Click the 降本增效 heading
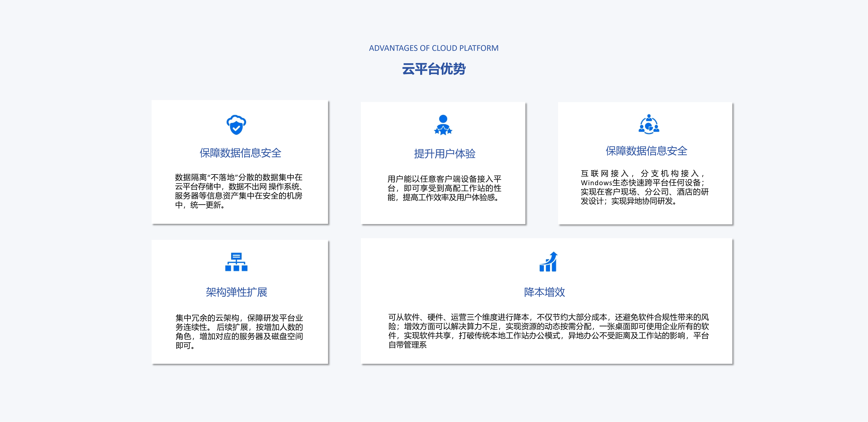 tap(544, 292)
